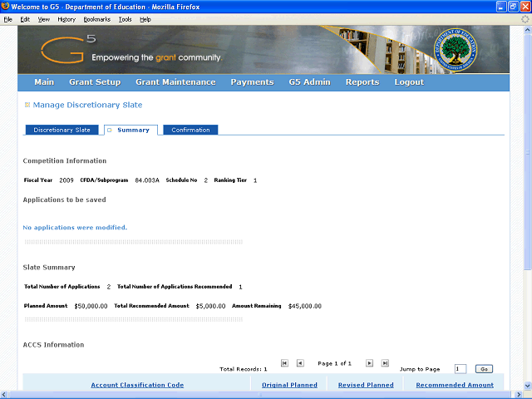Image resolution: width=532 pixels, height=399 pixels.
Task: Open the Firefox View menu
Action: 43,19
